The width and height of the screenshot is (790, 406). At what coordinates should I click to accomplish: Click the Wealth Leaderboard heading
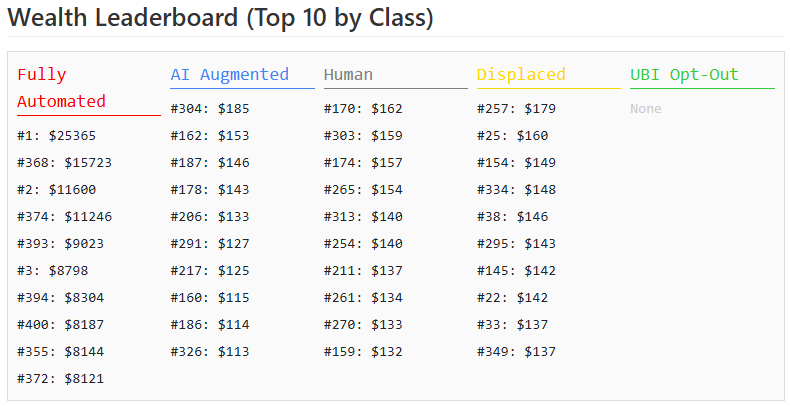(x=220, y=18)
